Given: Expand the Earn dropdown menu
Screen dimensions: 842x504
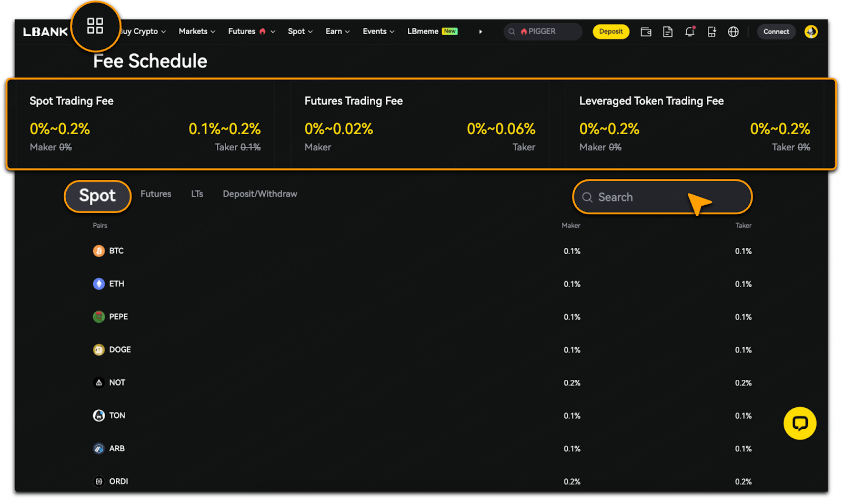Looking at the screenshot, I should (337, 32).
